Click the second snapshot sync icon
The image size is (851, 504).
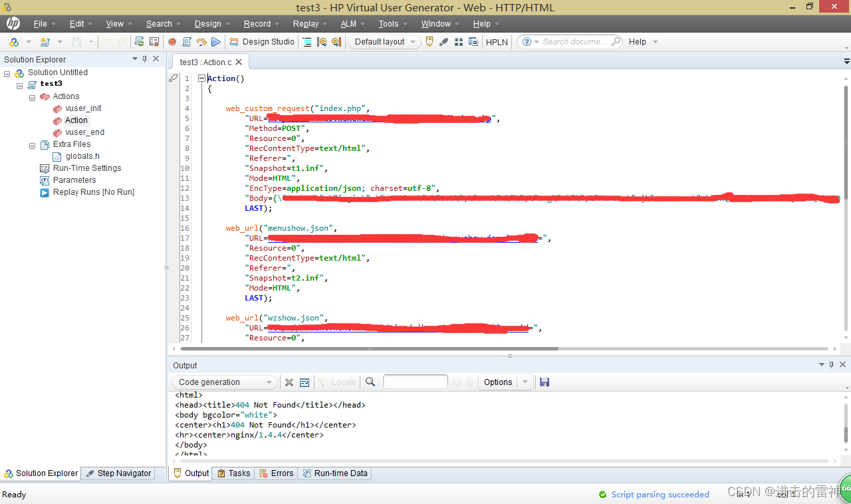[x=336, y=42]
